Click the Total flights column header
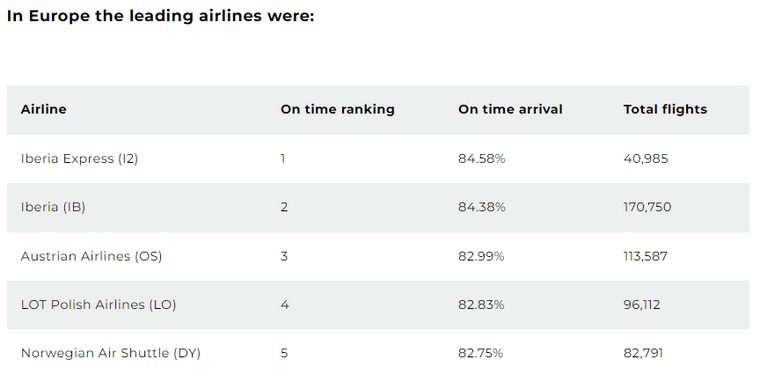The height and width of the screenshot is (375, 760). (665, 109)
